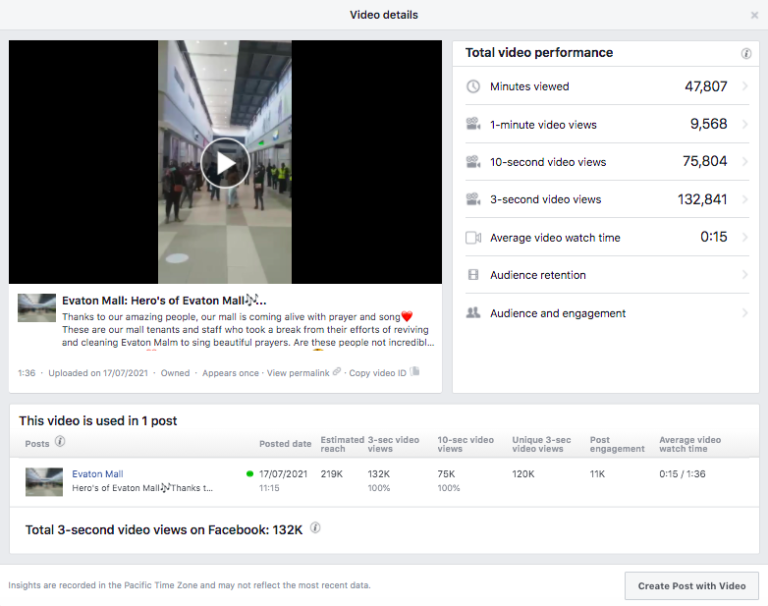Click the copy video ID clipboard icon
This screenshot has height=606, width=768.
(x=414, y=371)
